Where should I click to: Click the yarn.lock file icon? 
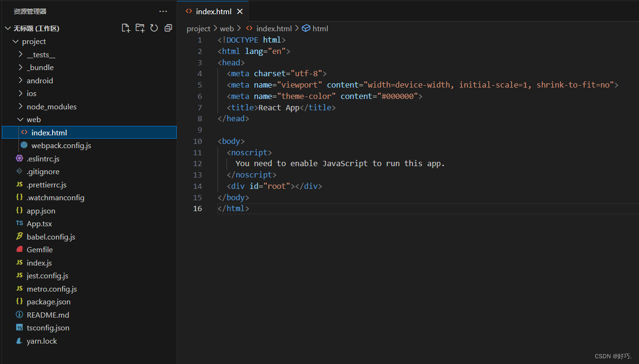click(18, 341)
